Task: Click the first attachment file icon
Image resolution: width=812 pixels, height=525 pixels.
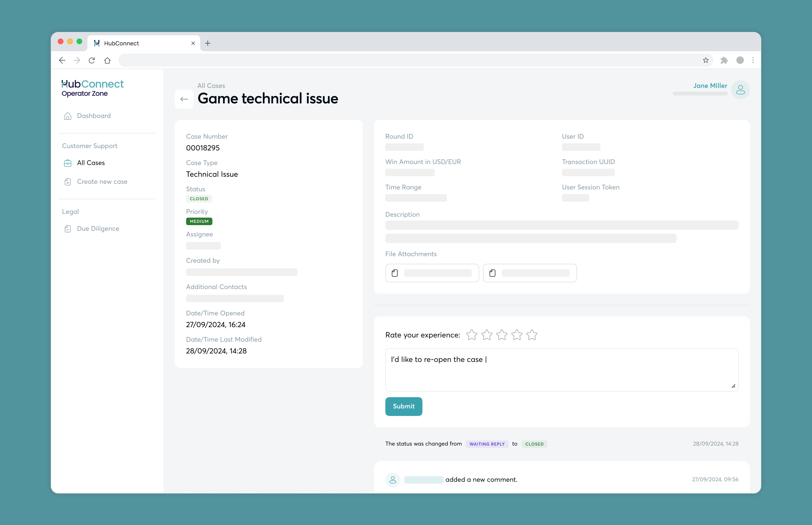Action: [x=394, y=273]
